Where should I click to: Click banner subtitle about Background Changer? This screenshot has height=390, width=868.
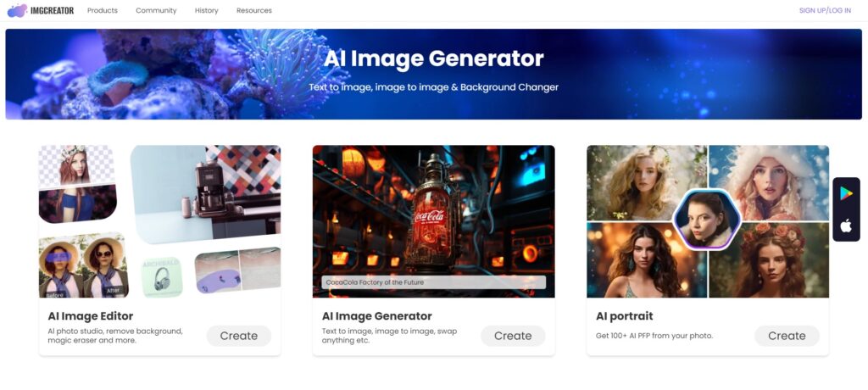click(x=433, y=87)
